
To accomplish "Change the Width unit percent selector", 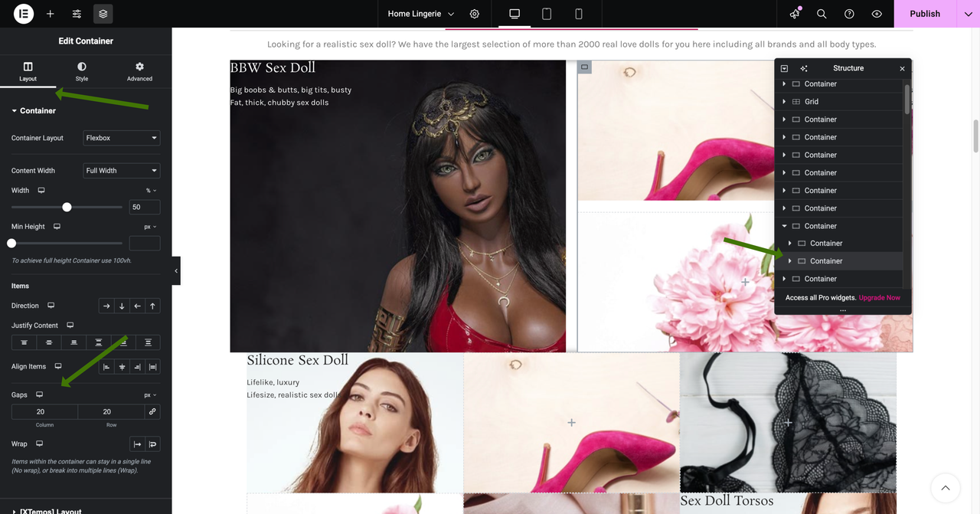I will (x=151, y=191).
